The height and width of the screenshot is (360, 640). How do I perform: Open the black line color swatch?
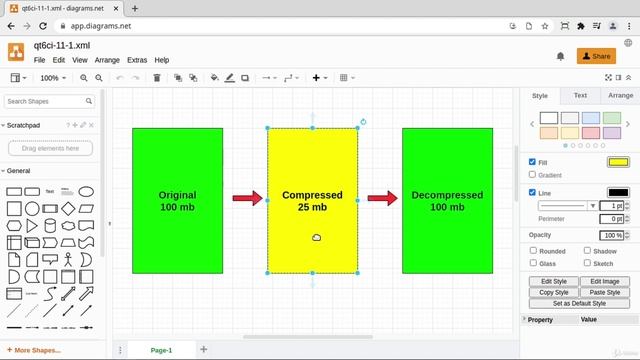618,192
